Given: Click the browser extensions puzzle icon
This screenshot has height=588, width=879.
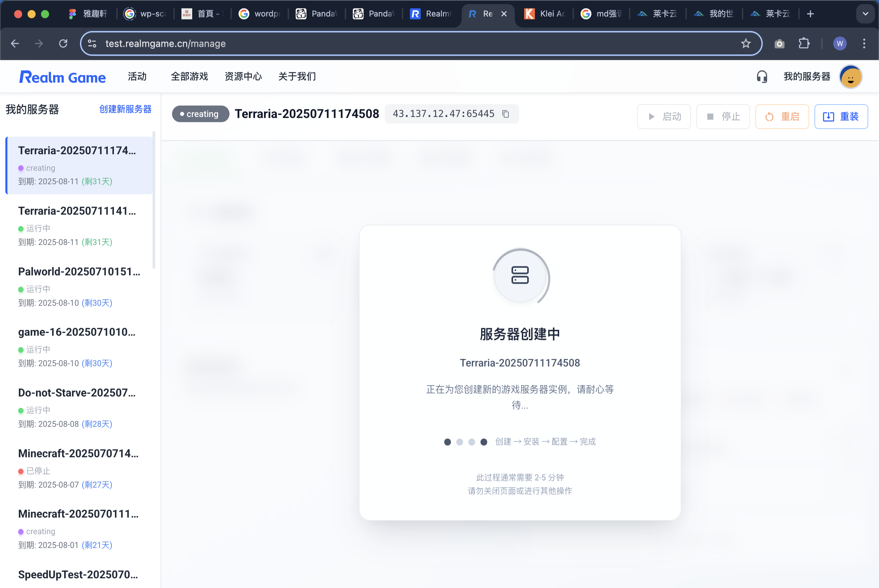Looking at the screenshot, I should (x=804, y=43).
